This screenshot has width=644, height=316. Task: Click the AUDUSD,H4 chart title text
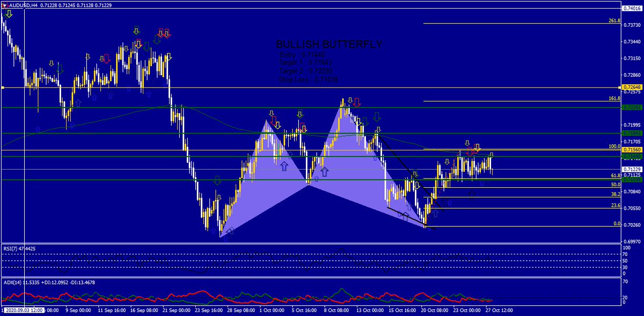(24, 5)
